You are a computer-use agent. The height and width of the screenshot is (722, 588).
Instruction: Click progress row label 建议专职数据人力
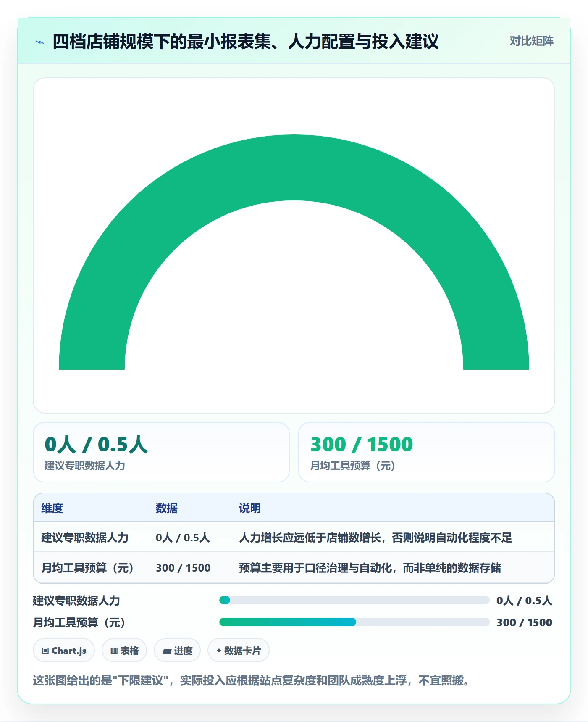click(x=76, y=601)
